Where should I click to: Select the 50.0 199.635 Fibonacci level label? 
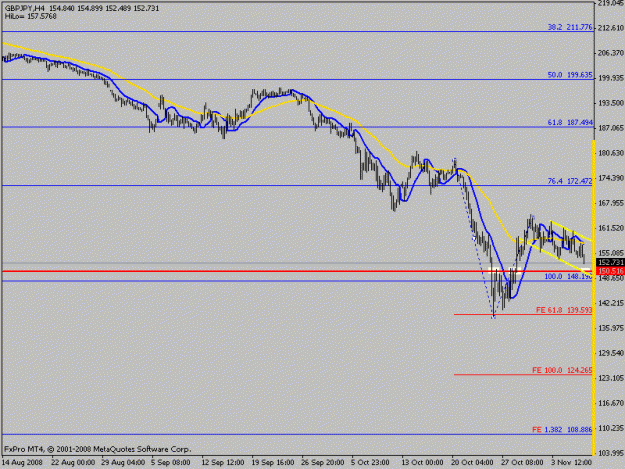point(570,75)
